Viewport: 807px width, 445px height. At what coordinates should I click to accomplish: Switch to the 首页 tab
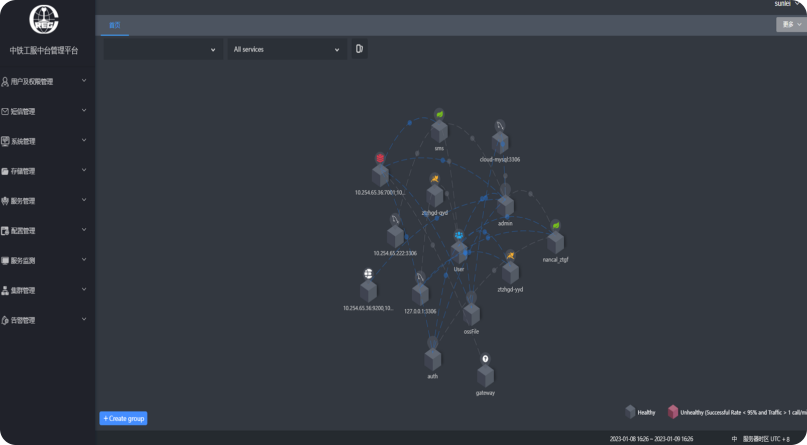[x=115, y=25]
